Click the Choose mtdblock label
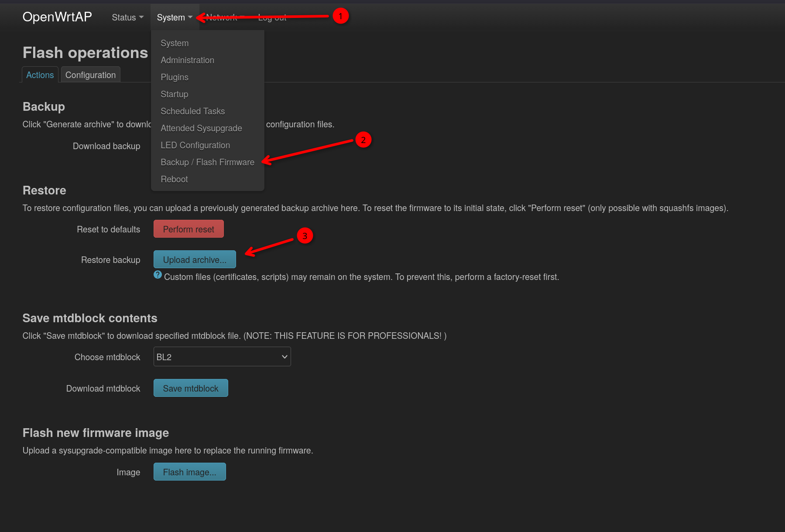The height and width of the screenshot is (532, 785). pos(107,357)
